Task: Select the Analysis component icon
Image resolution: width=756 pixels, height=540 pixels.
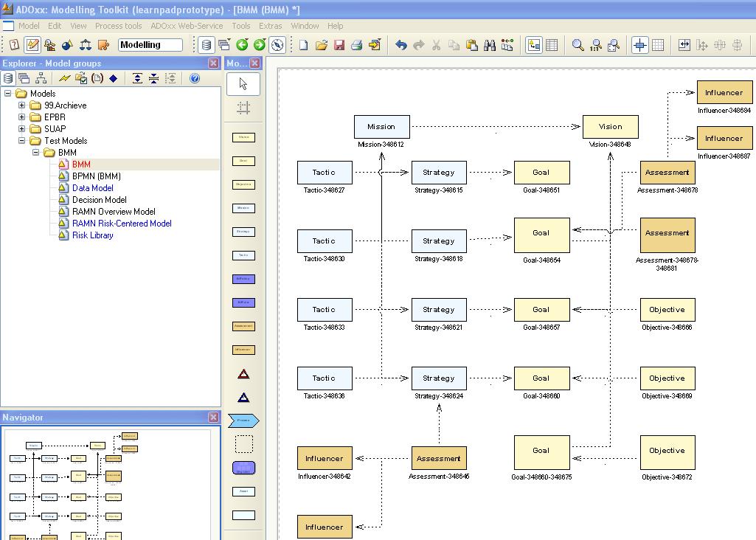Action: (x=49, y=45)
